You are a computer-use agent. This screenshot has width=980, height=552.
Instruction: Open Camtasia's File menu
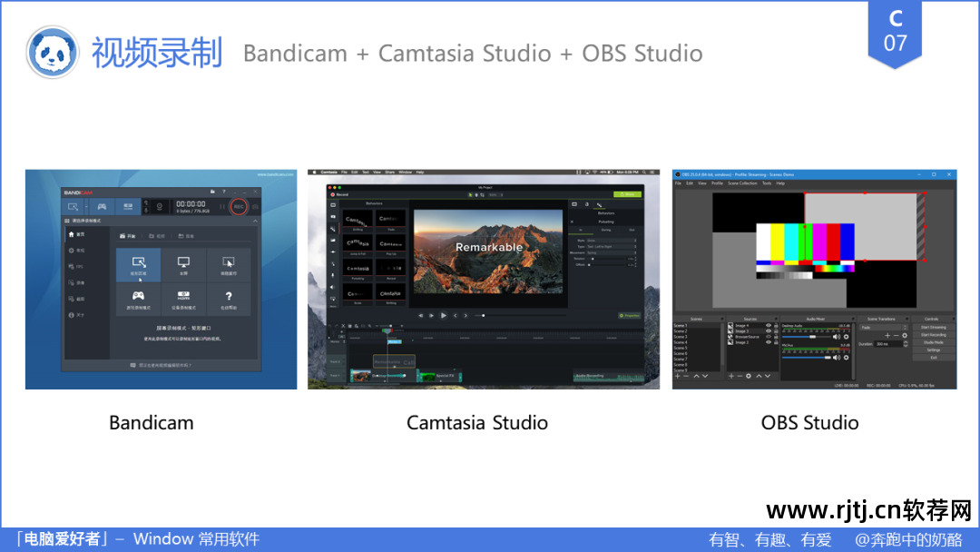point(344,172)
